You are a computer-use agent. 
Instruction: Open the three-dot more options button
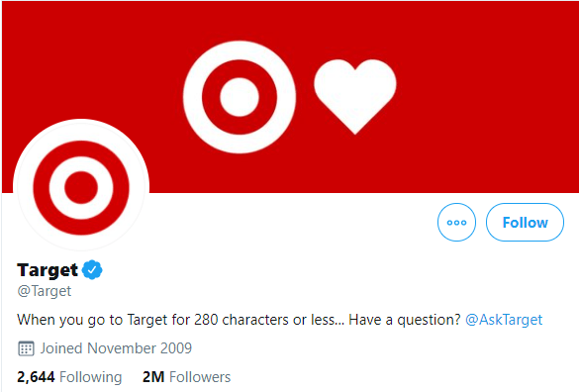point(456,222)
